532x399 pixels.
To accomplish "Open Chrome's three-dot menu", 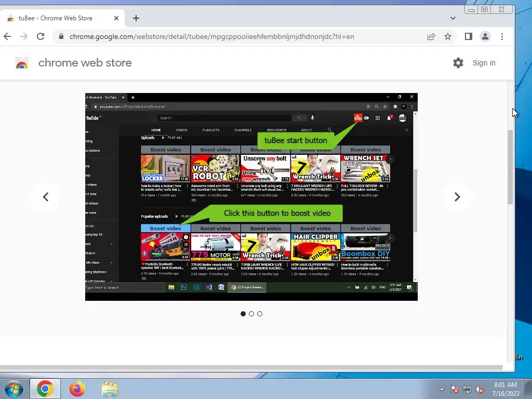I will [502, 37].
